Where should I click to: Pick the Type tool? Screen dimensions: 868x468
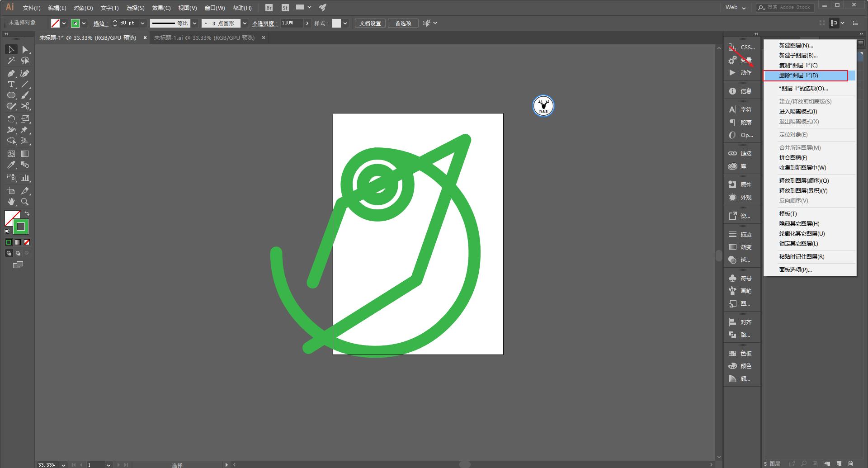(x=11, y=85)
